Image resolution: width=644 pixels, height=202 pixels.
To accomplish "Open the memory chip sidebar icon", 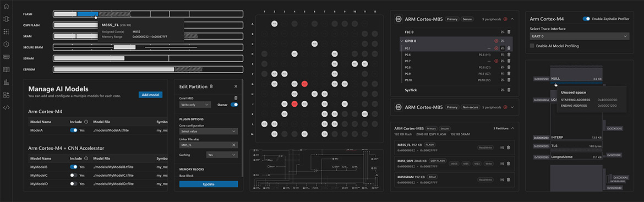I will tap(6, 57).
